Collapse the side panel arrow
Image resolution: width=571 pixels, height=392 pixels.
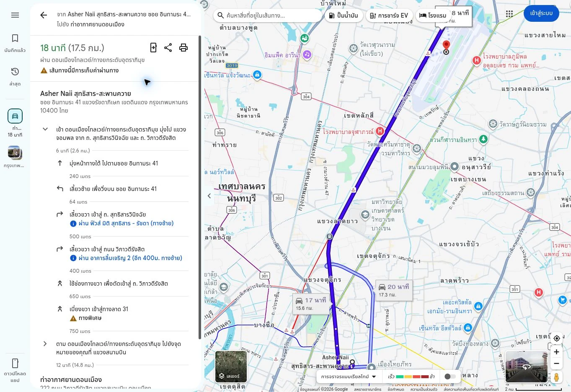pyautogui.click(x=209, y=196)
